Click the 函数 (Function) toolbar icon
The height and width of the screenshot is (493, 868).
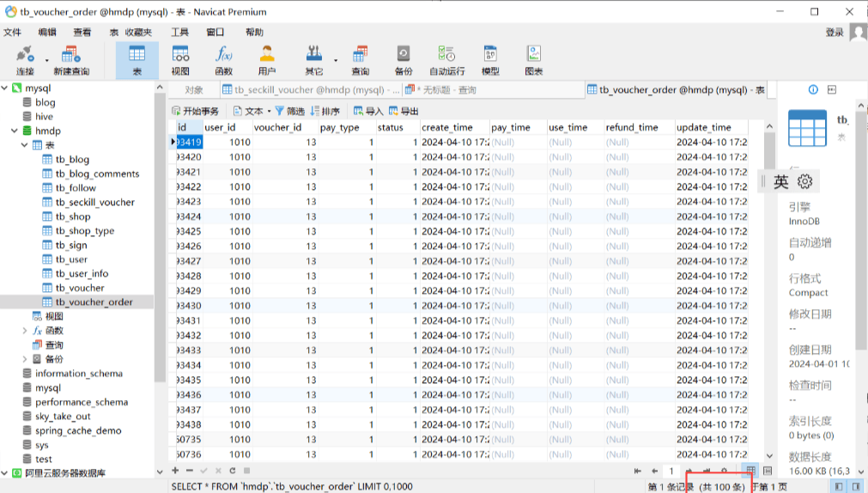click(223, 58)
